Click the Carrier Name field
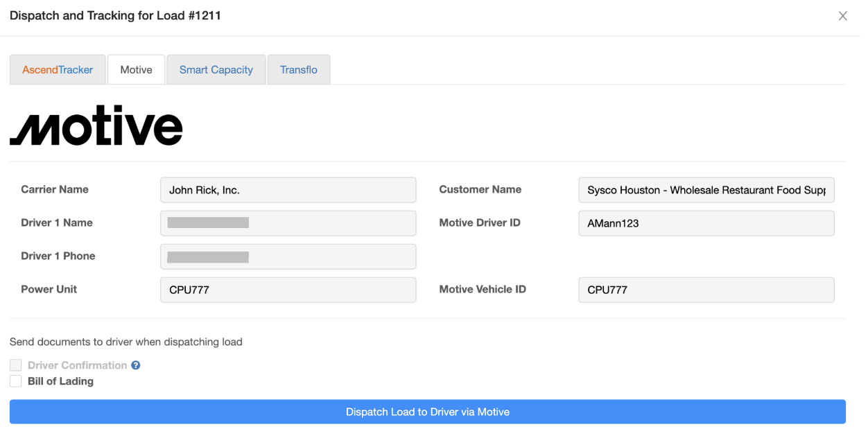The width and height of the screenshot is (868, 445). (x=288, y=190)
